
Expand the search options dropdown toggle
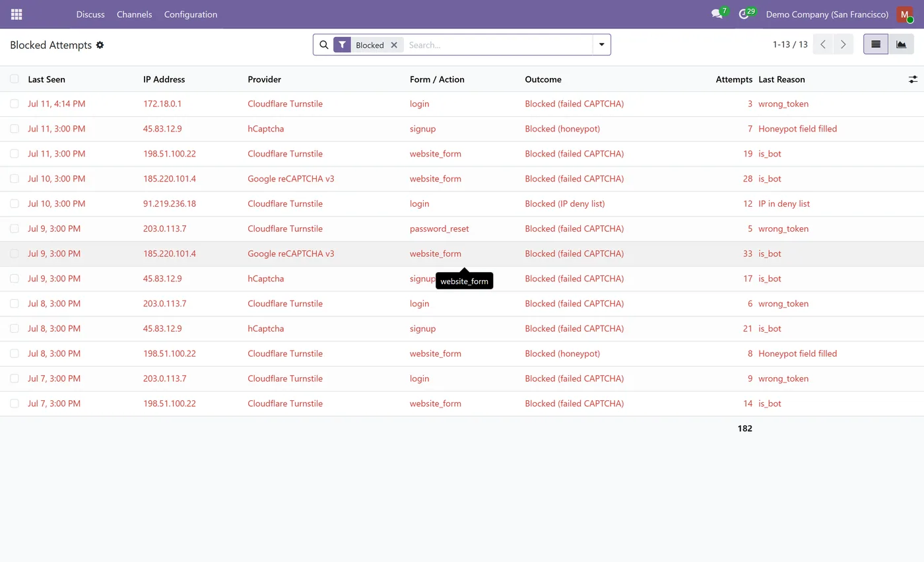pos(601,45)
